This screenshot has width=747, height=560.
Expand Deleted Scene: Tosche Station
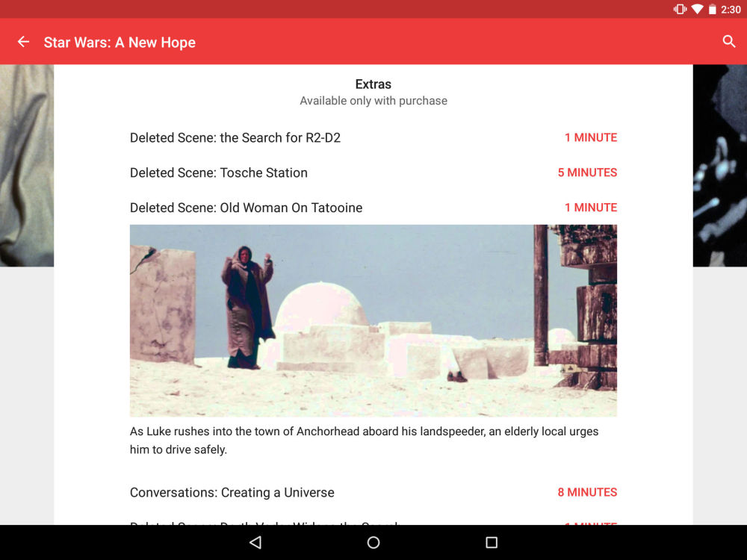[219, 172]
